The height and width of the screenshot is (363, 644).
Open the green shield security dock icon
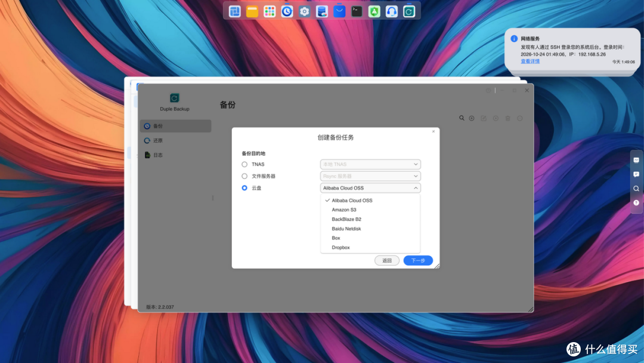click(374, 11)
